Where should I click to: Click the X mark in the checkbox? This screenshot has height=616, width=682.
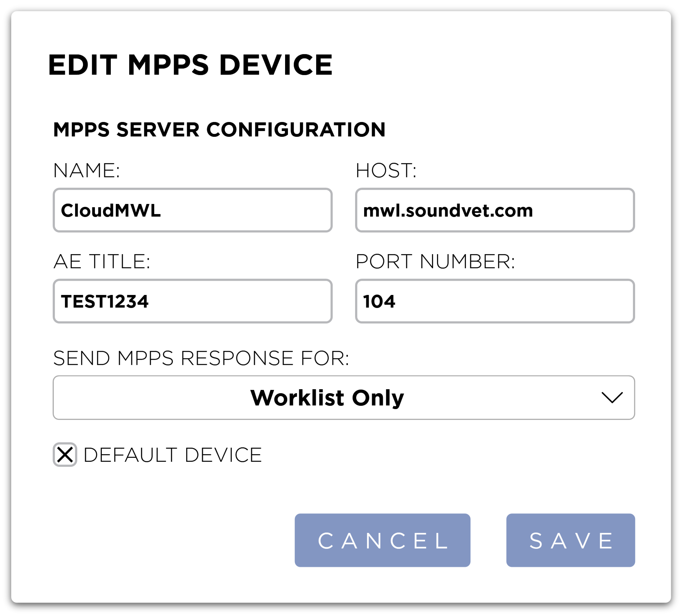(65, 455)
